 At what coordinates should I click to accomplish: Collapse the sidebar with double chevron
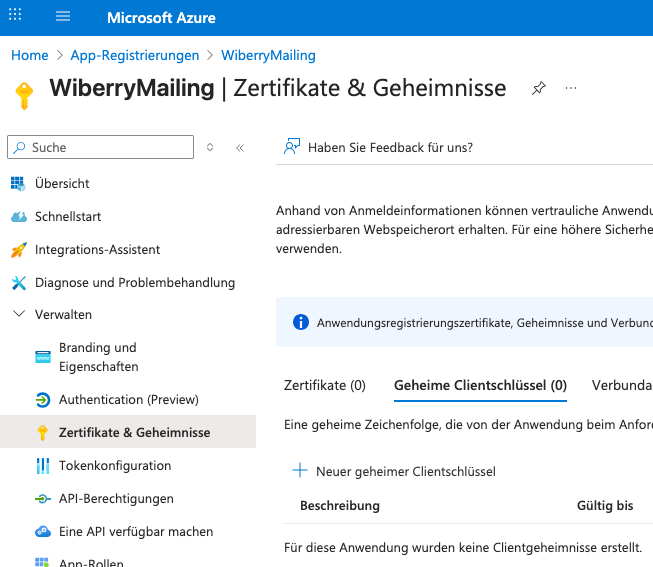coord(240,147)
